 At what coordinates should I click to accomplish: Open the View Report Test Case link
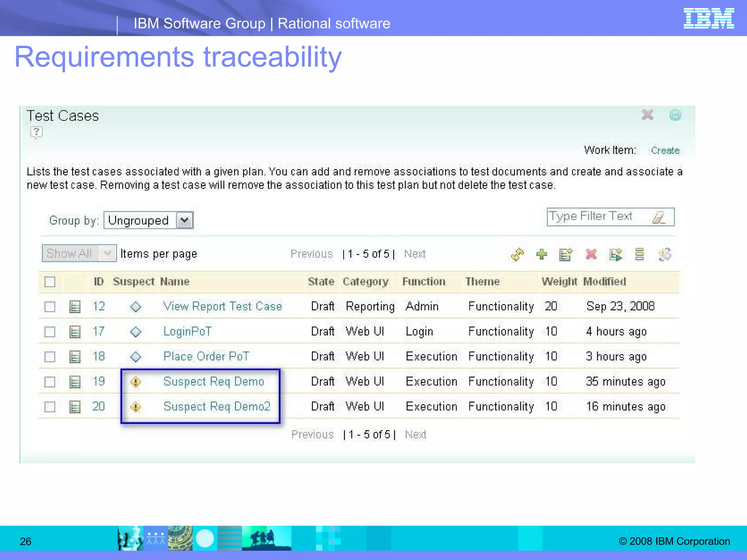point(222,306)
